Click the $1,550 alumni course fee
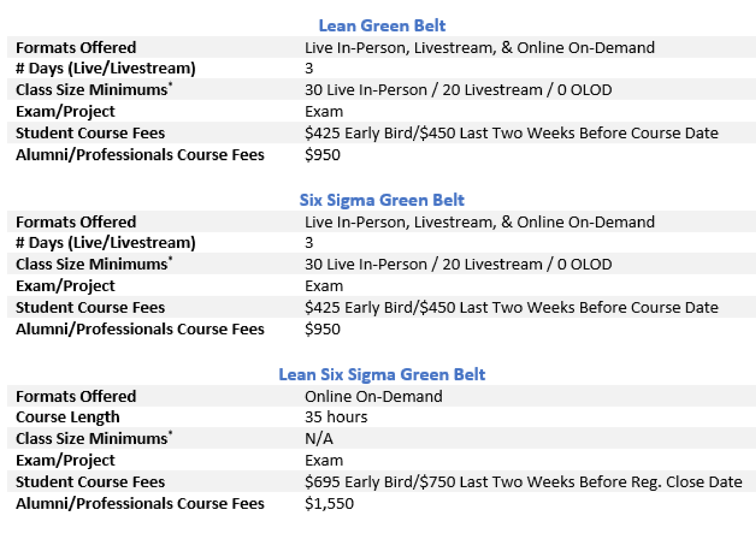The height and width of the screenshot is (534, 756). (329, 503)
